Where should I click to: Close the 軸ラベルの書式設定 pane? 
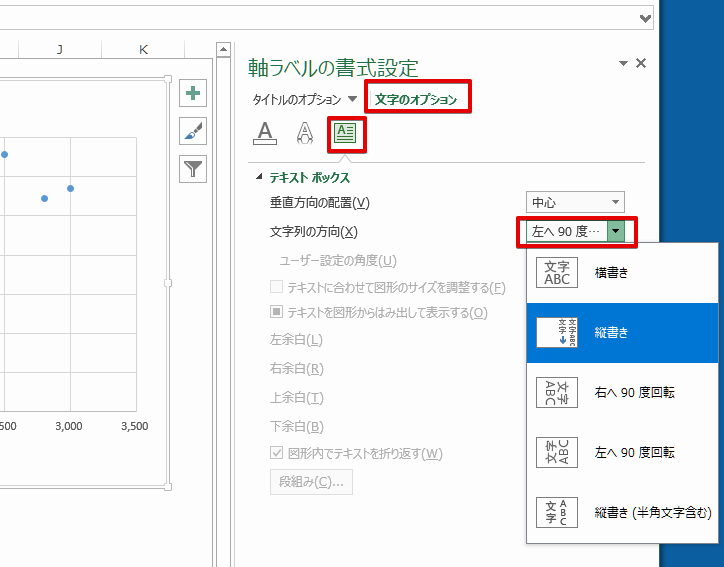(641, 63)
